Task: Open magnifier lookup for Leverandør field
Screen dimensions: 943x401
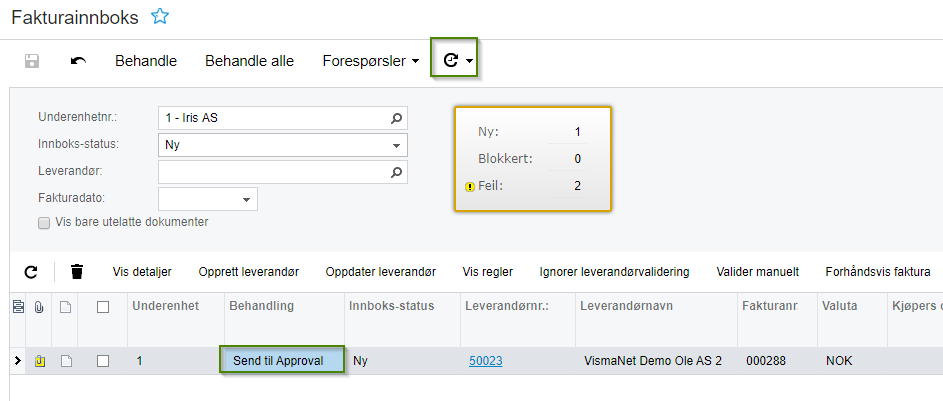Action: tap(396, 172)
